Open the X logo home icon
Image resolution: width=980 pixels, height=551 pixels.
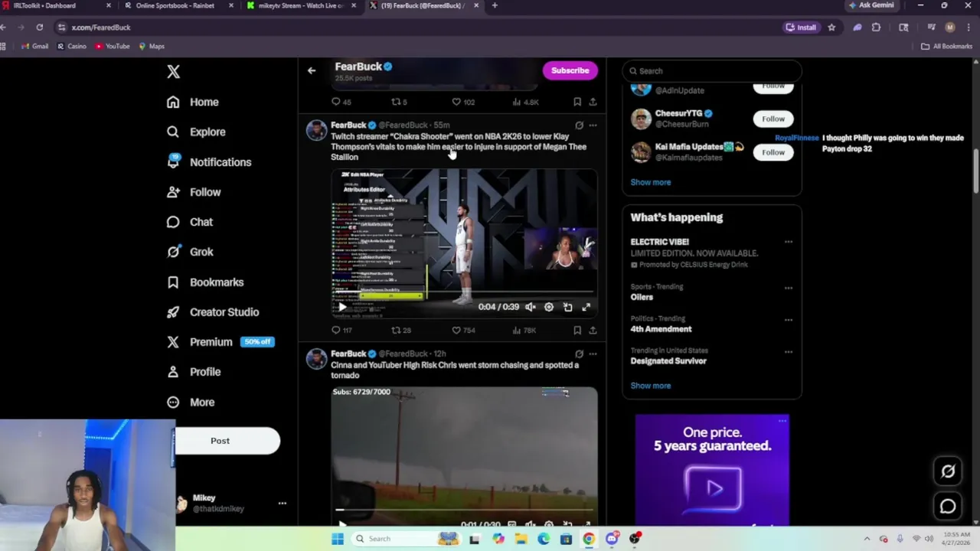tap(173, 72)
